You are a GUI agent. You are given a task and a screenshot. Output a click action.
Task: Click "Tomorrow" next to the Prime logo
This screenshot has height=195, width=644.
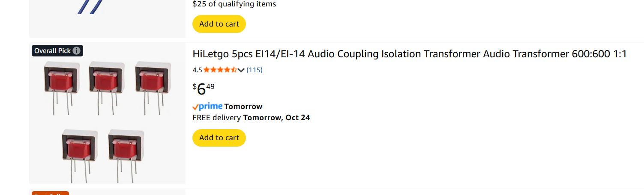tap(243, 106)
